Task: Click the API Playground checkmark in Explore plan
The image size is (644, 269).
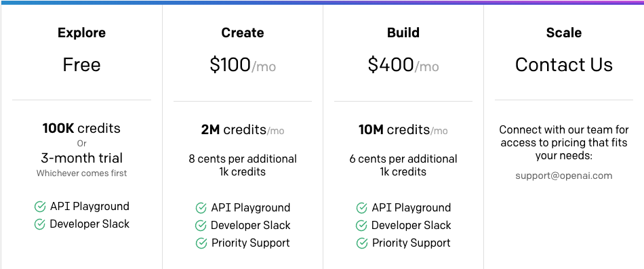Action: (x=40, y=207)
